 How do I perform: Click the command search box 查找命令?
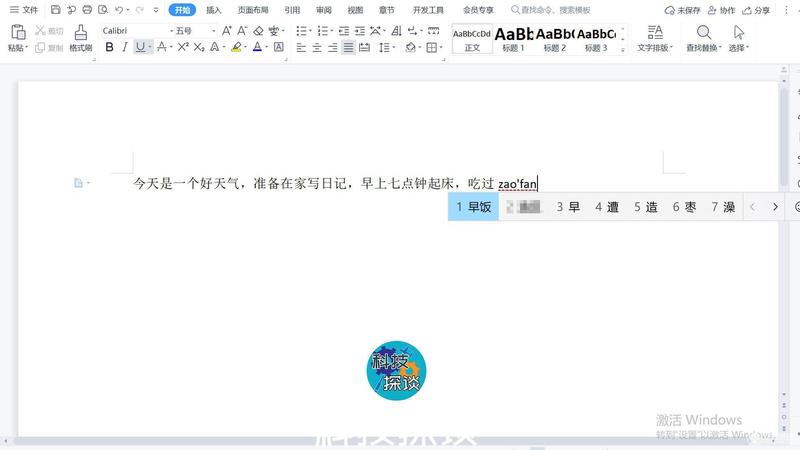click(551, 10)
